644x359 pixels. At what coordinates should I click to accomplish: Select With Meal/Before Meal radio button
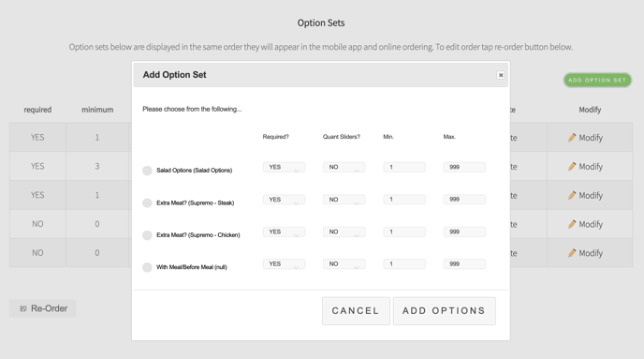tap(147, 267)
